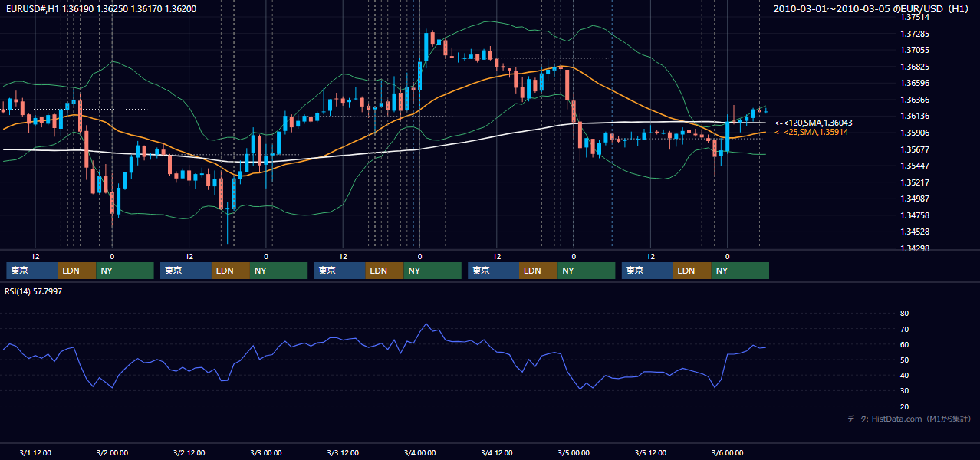The image size is (980, 460).
Task: Click price axis label 1.35447
Action: point(915,166)
